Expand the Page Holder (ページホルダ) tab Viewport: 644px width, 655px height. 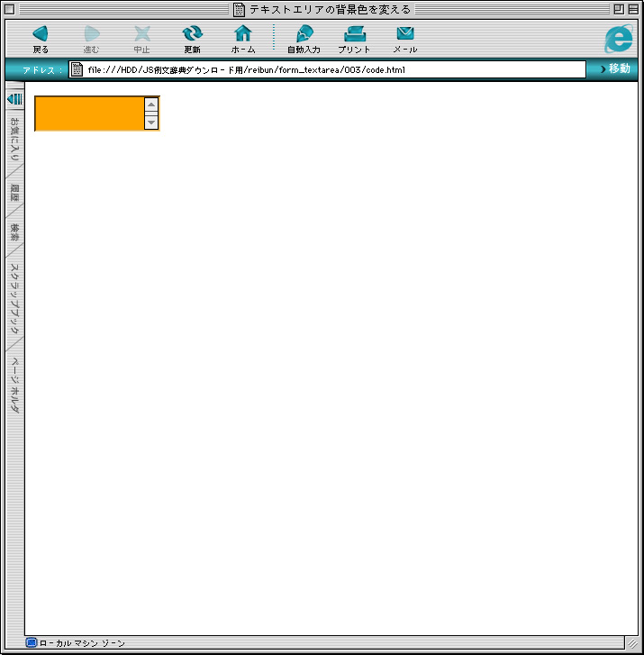14,386
